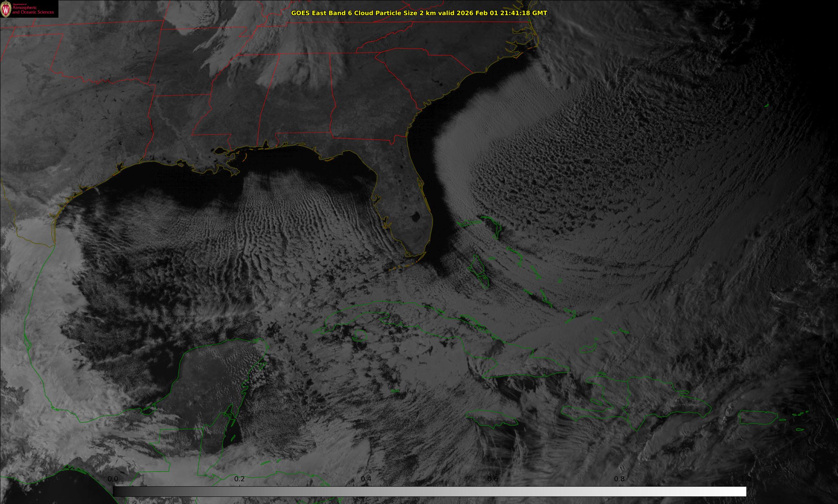The width and height of the screenshot is (838, 504).
Task: Click Lake Okeechobee in Florida
Action: pos(416,217)
